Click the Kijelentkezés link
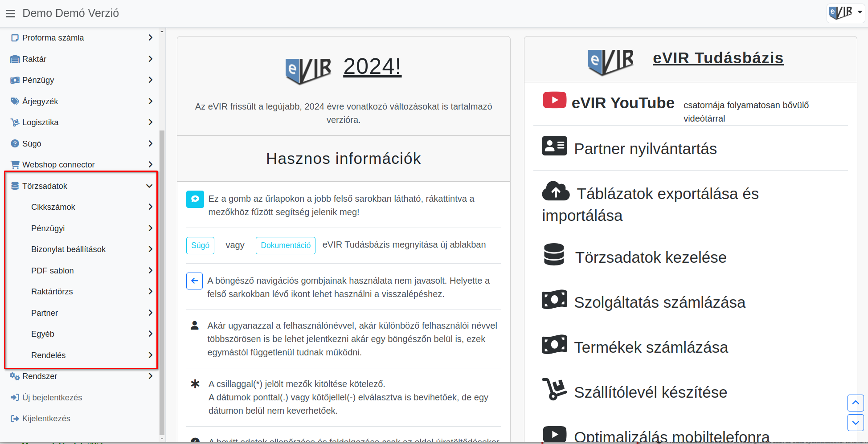Image resolution: width=868 pixels, height=444 pixels. [x=46, y=419]
